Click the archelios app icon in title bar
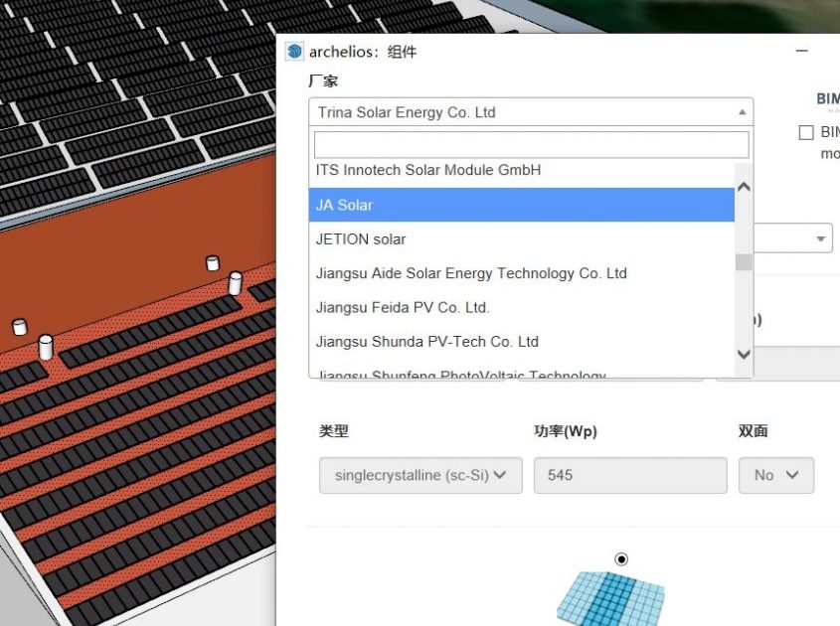This screenshot has height=626, width=840. click(x=294, y=52)
